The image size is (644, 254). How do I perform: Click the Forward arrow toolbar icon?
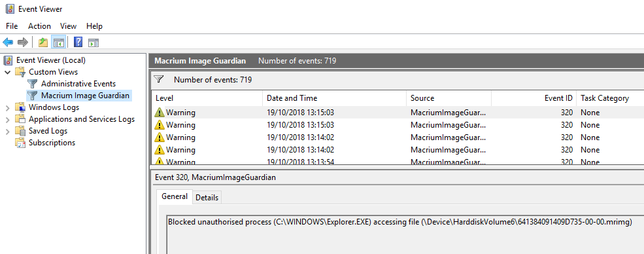click(23, 42)
